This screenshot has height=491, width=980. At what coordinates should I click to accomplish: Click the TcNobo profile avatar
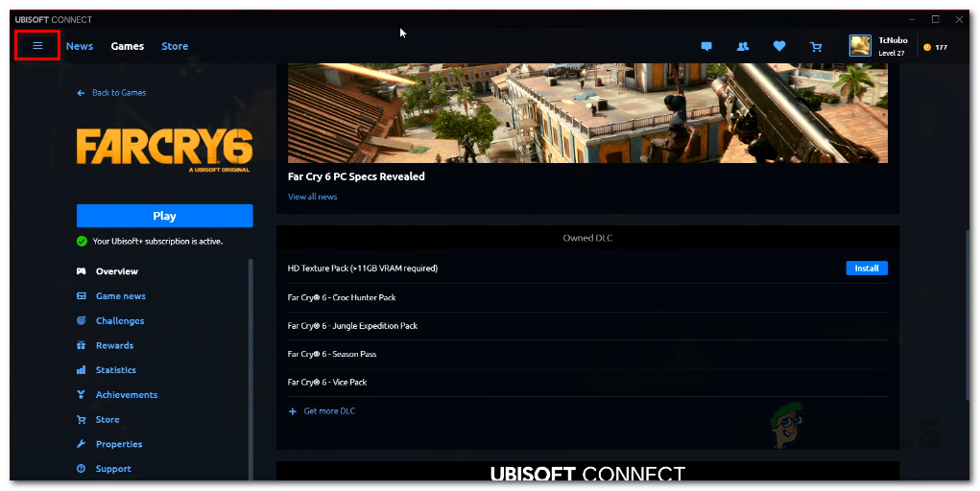860,46
